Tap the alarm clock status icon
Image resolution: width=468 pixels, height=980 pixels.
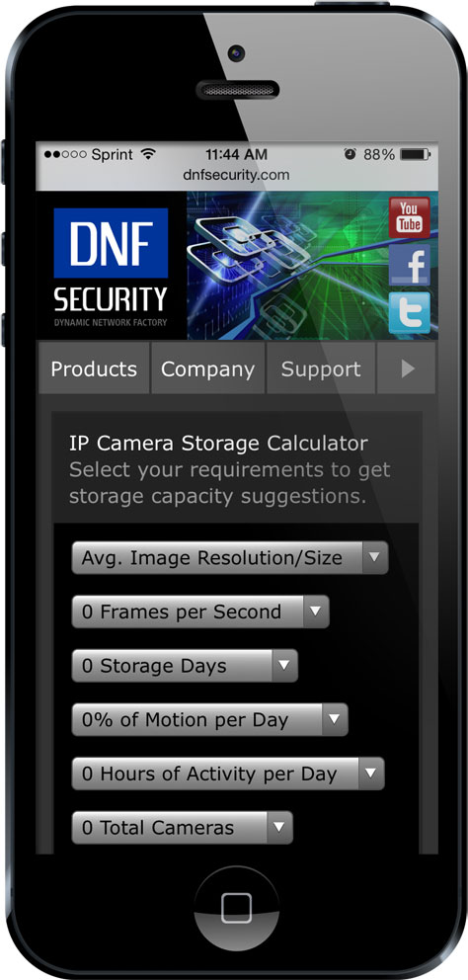[x=350, y=154]
